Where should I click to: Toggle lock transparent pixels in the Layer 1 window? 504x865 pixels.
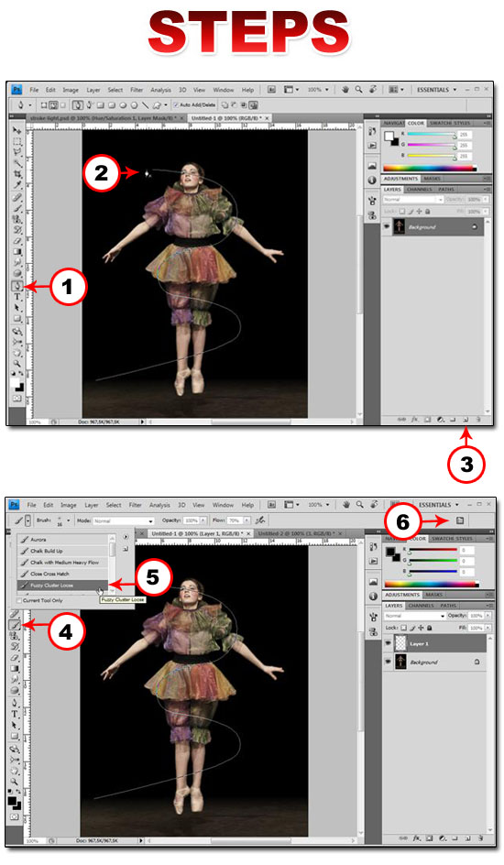[x=403, y=628]
